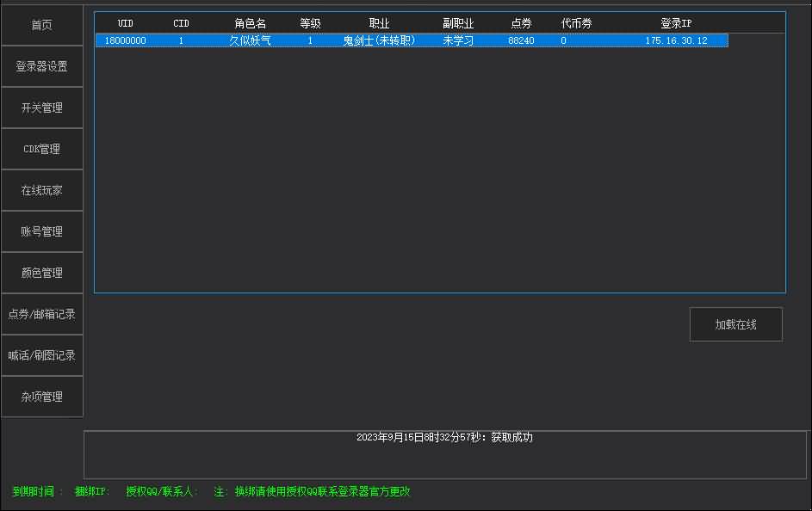Open the 首页 tab in sidebar
The image size is (812, 511).
pyautogui.click(x=42, y=25)
